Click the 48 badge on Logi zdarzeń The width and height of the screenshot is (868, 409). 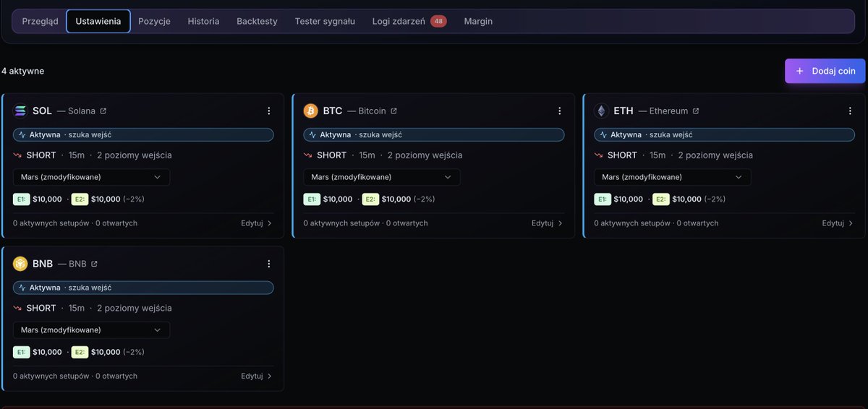pyautogui.click(x=438, y=21)
